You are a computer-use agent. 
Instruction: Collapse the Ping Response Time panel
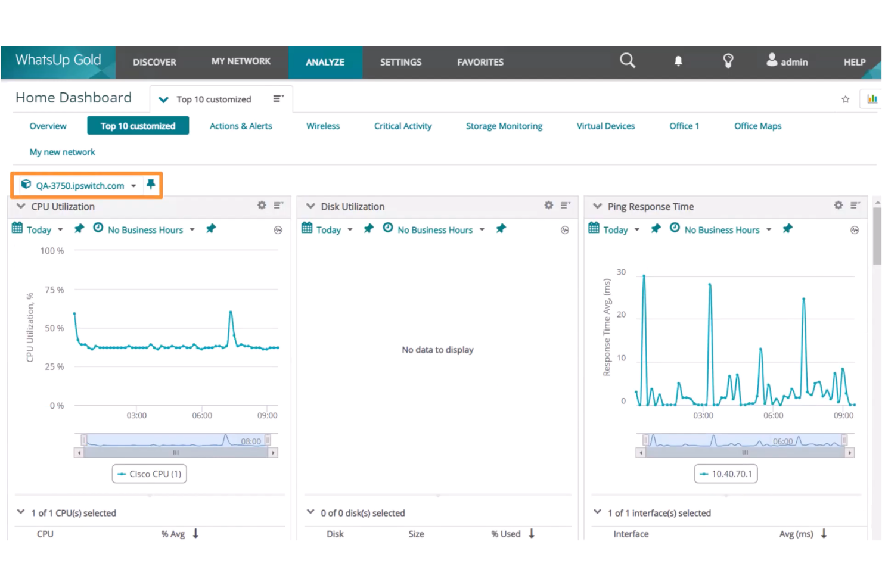tap(597, 206)
